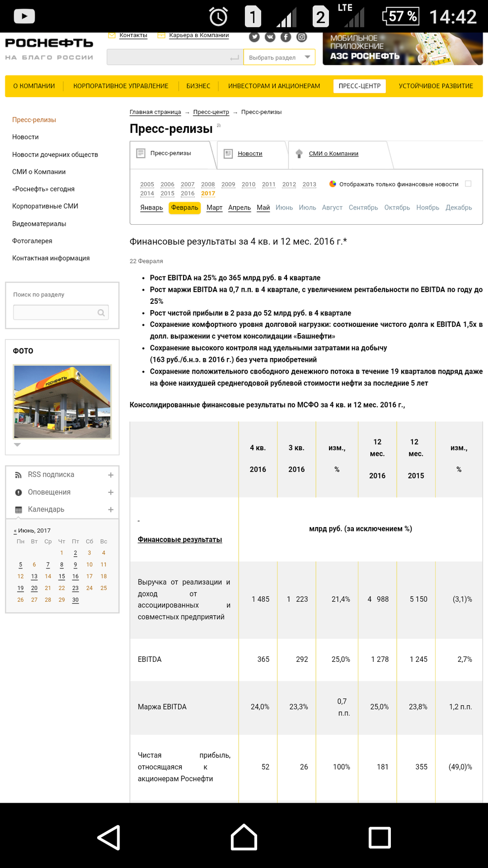Click the RSS feed icon beside RSS подписка
The width and height of the screenshot is (488, 868).
click(x=18, y=475)
